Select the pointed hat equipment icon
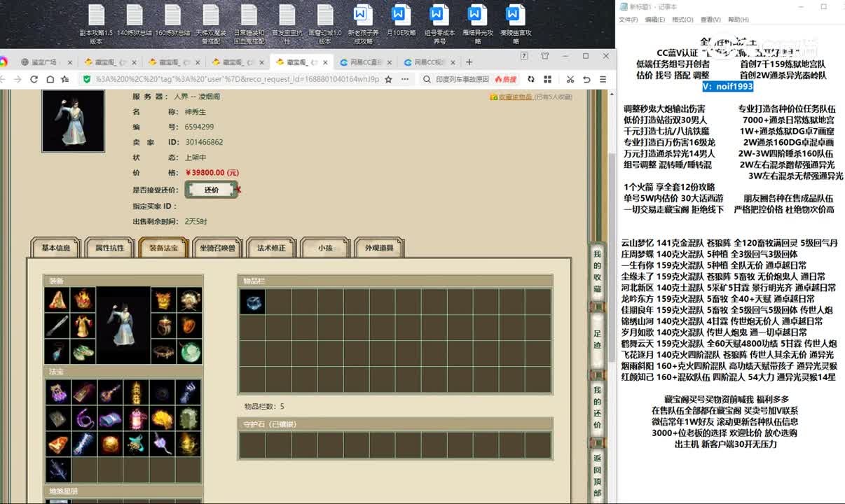This screenshot has width=845, height=504. point(57,300)
